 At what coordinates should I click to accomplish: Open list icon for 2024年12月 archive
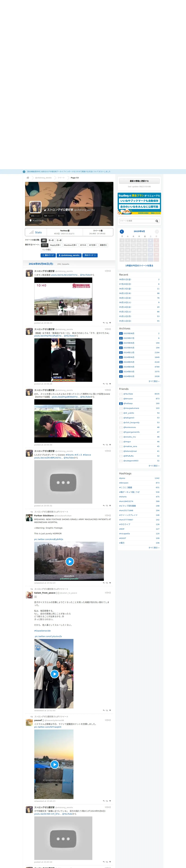click(x=121, y=352)
